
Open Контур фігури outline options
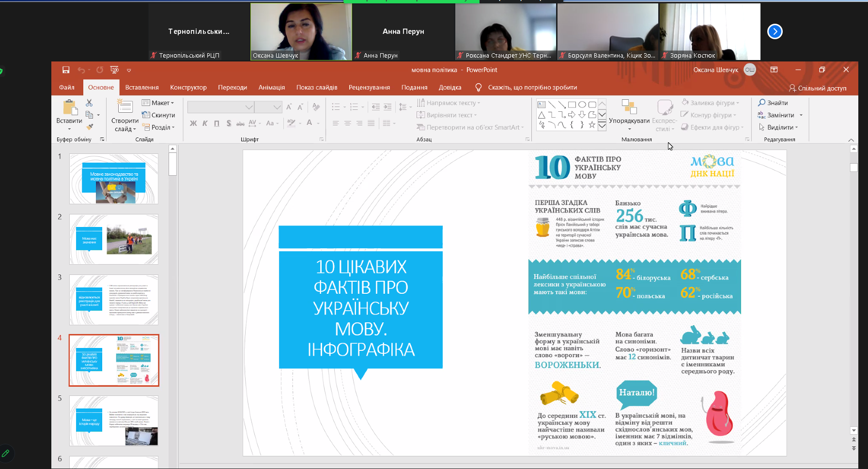[709, 115]
